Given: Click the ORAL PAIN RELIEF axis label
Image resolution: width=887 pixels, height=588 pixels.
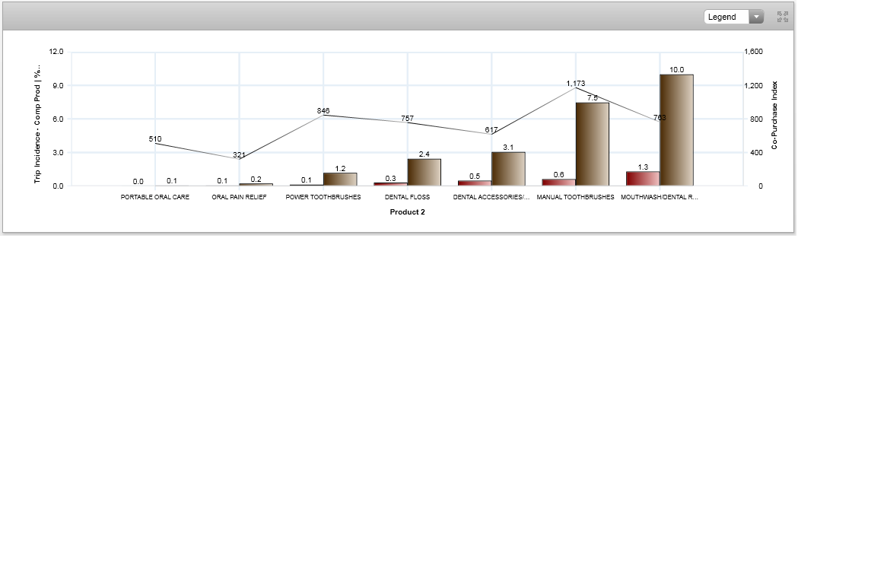Looking at the screenshot, I should [x=239, y=197].
